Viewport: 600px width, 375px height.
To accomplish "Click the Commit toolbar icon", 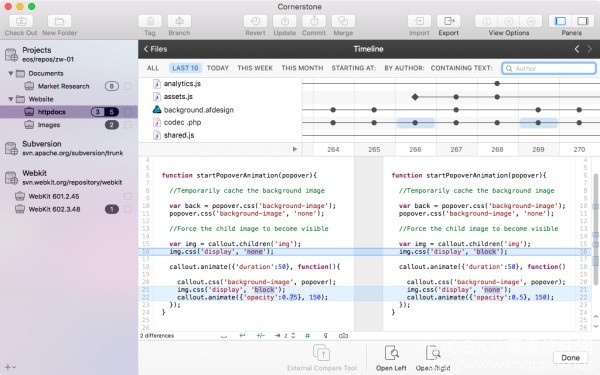I will click(x=314, y=21).
